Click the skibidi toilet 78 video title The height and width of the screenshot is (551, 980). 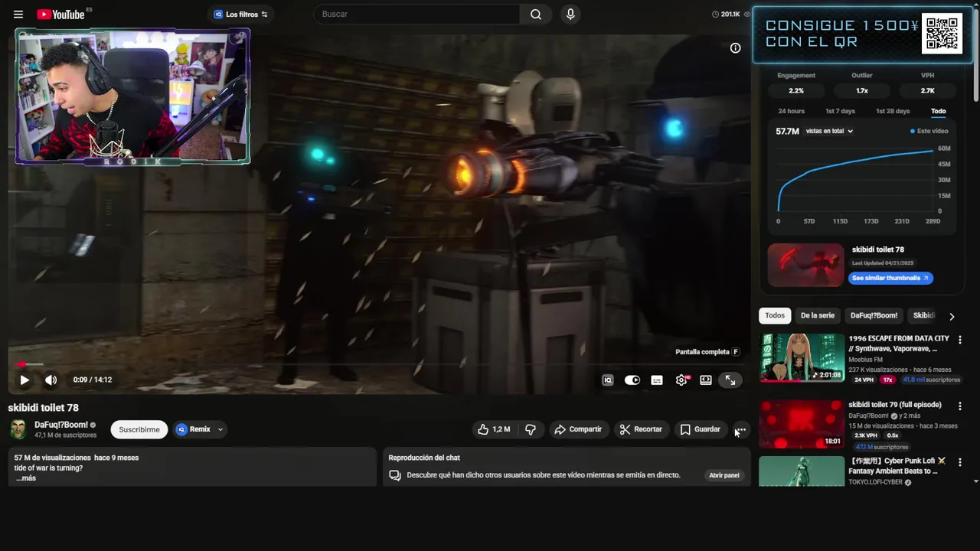43,408
